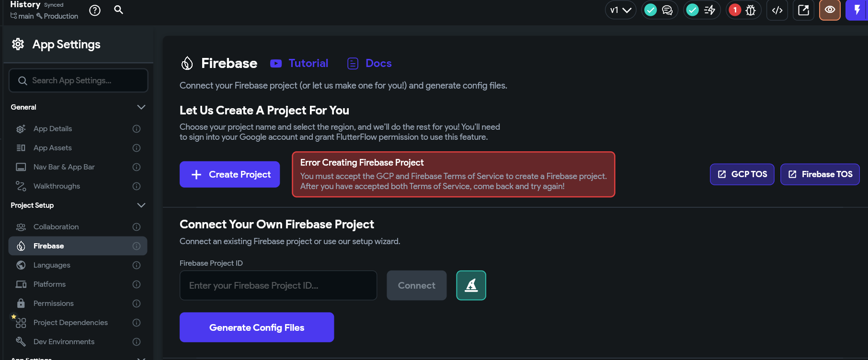Viewport: 868px width, 360px height.
Task: Click the info icon on Firebase row
Action: click(x=137, y=246)
